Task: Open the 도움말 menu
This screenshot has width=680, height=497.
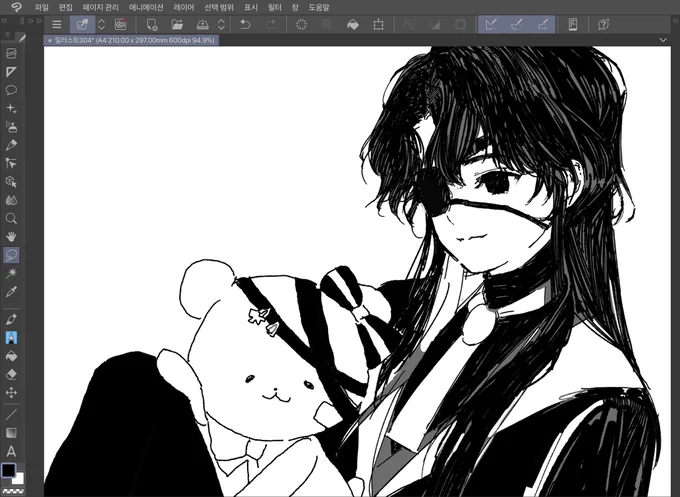Action: coord(319,7)
